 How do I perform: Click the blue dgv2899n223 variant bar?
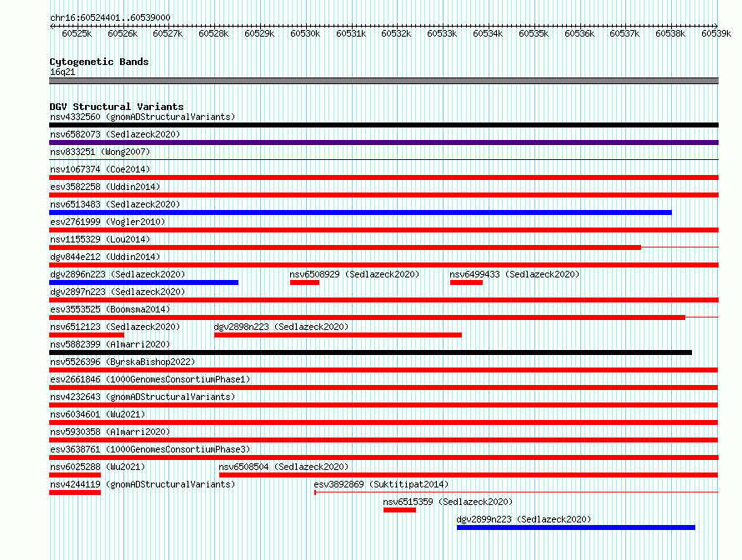(576, 527)
